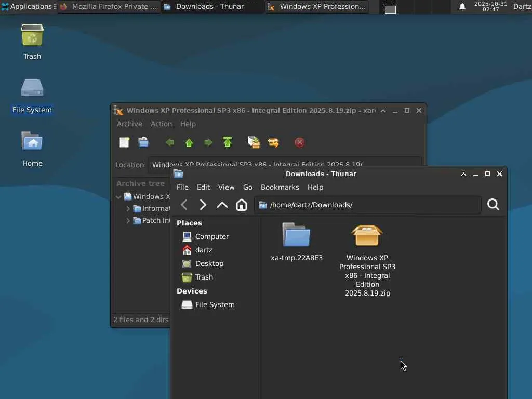The image size is (532, 399).
Task: Click the Xarchiver status text '2 files and 2 dirs'
Action: point(141,320)
